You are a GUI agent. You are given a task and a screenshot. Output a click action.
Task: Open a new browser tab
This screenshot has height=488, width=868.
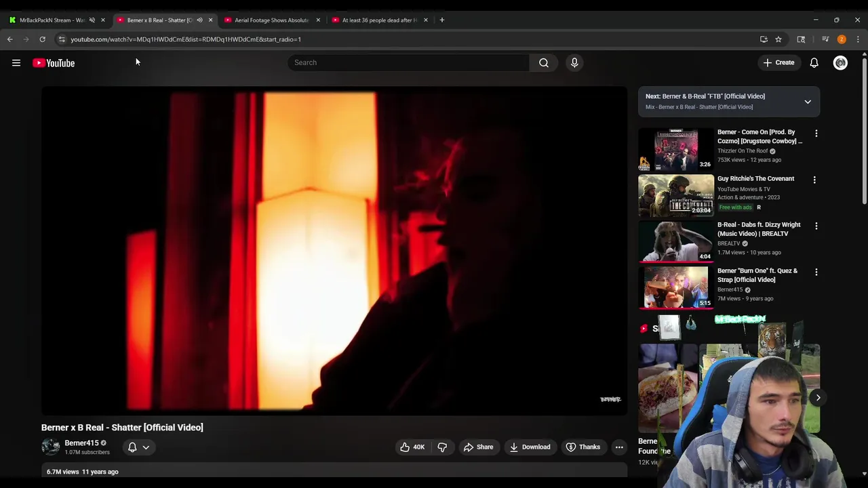442,20
